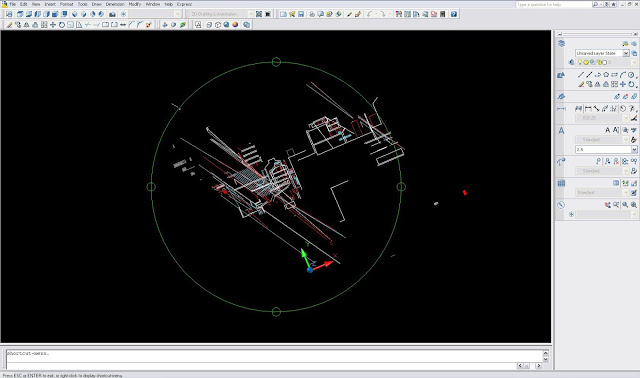640x378 pixels.
Task: Expand the Text control panel large A icon
Action: tap(562, 131)
